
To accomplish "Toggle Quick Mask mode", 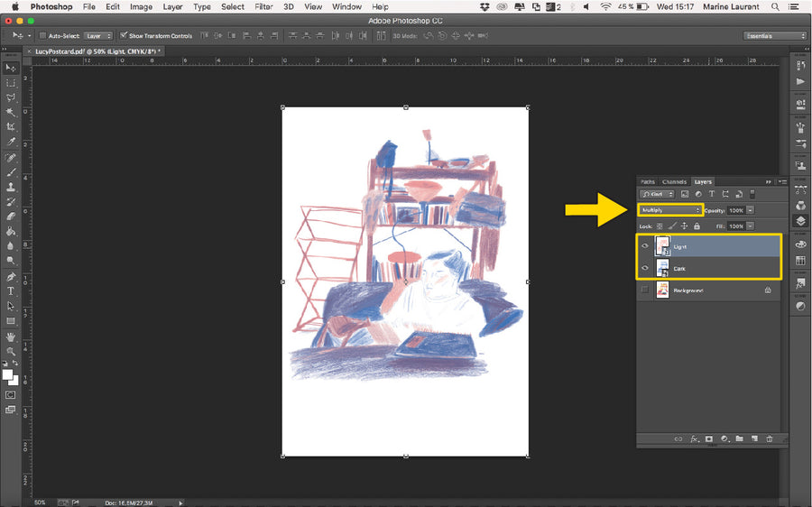I will coord(10,395).
